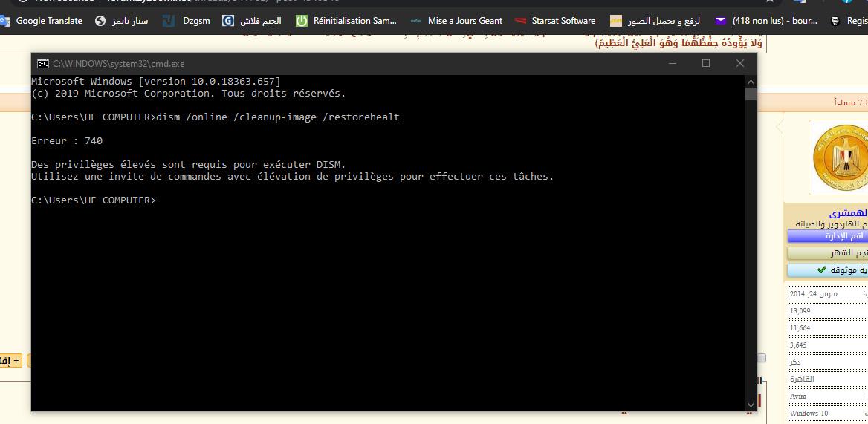
Task: Click the لرفع و تحميل الصور bookmark icon
Action: pyautogui.click(x=615, y=21)
